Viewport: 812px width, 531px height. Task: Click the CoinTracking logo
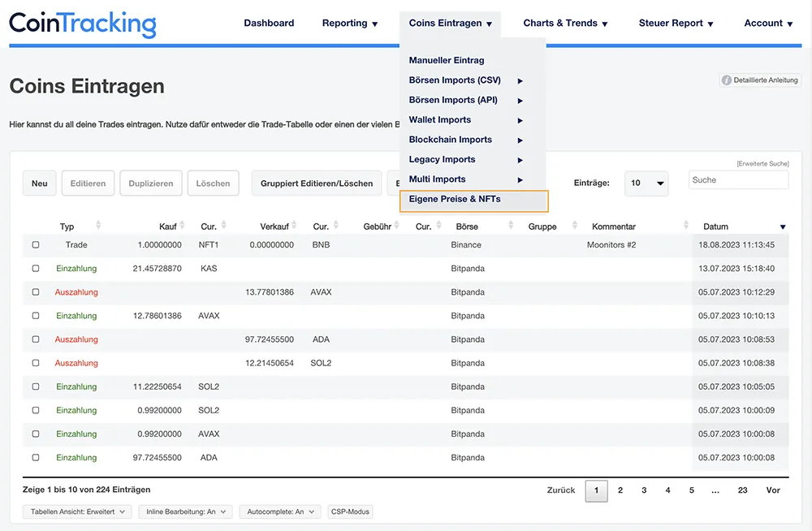click(83, 24)
